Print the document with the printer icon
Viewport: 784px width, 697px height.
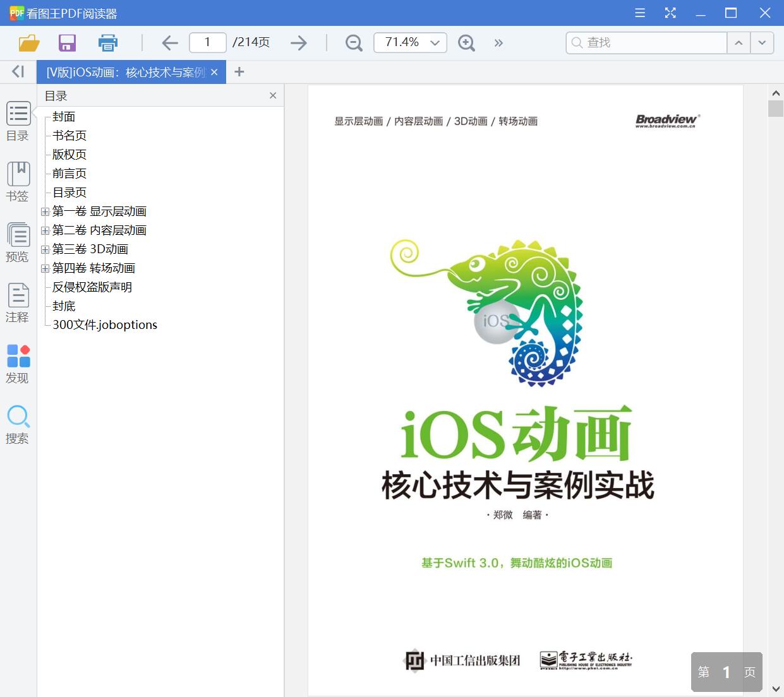tap(108, 43)
